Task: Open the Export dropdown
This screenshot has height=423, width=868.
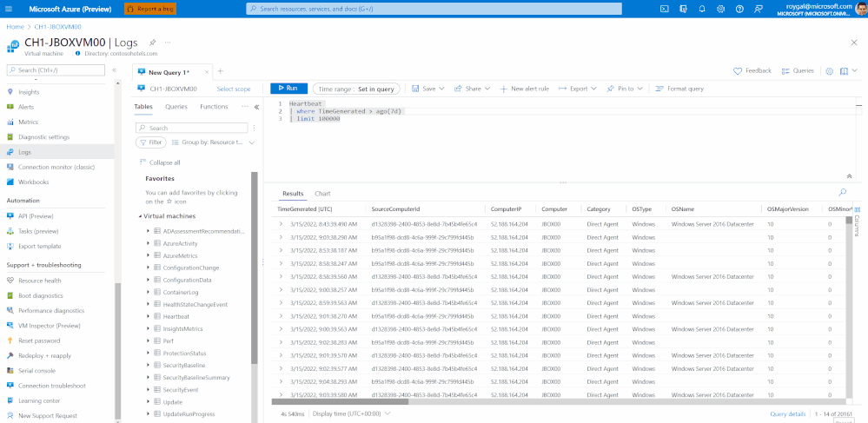Action: 578,89
